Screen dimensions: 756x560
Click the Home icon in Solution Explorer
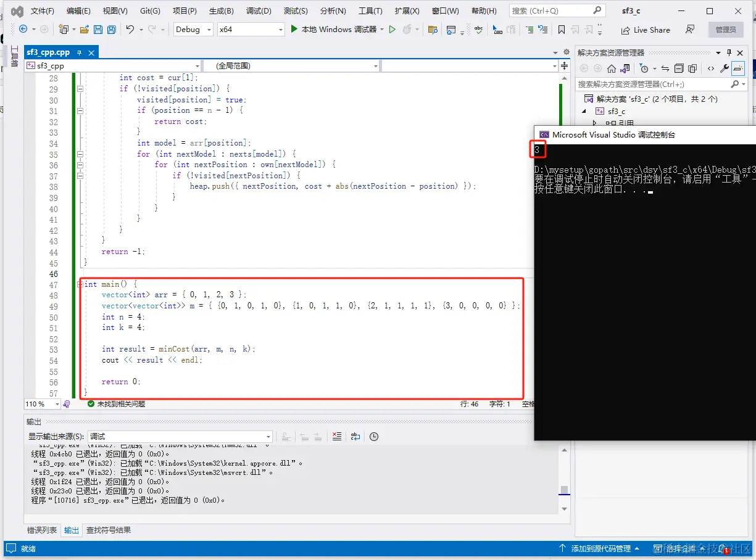(611, 68)
